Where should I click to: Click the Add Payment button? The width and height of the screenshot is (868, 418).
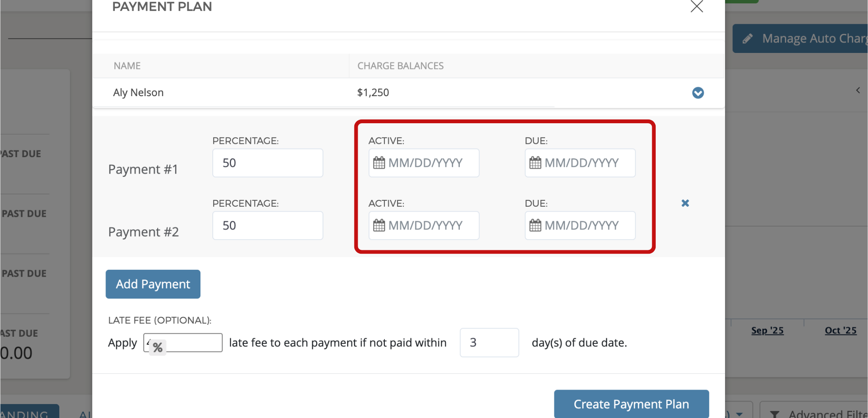click(x=153, y=284)
